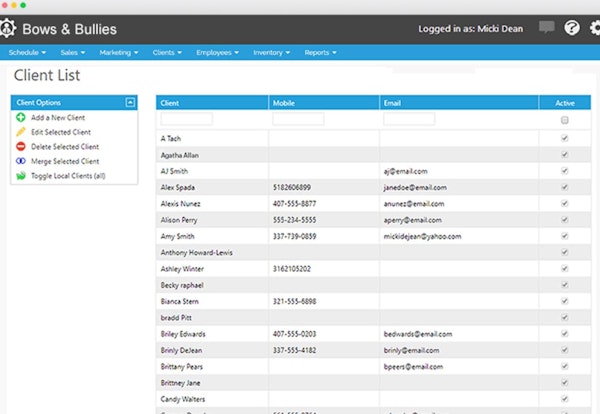Uncheck Active for Briley Edwards
600x414 pixels.
564,334
